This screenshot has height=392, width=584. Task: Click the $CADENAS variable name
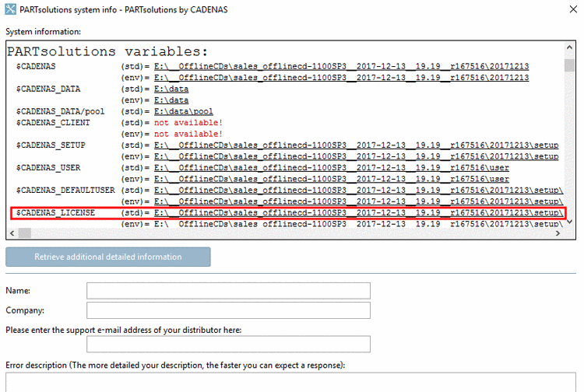pos(36,67)
